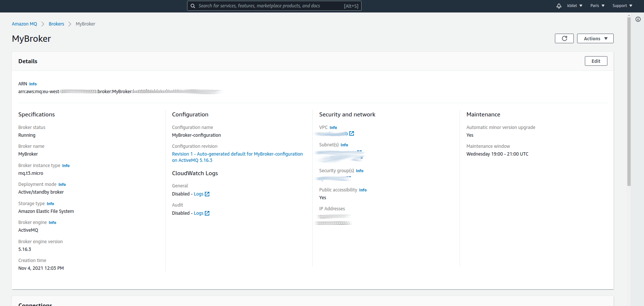Click Info next to Public accessibility

point(363,190)
